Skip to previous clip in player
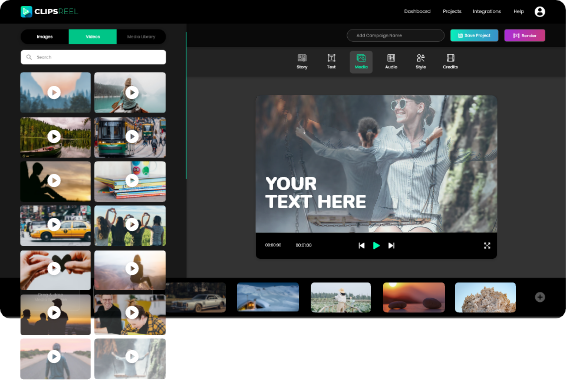 (361, 245)
